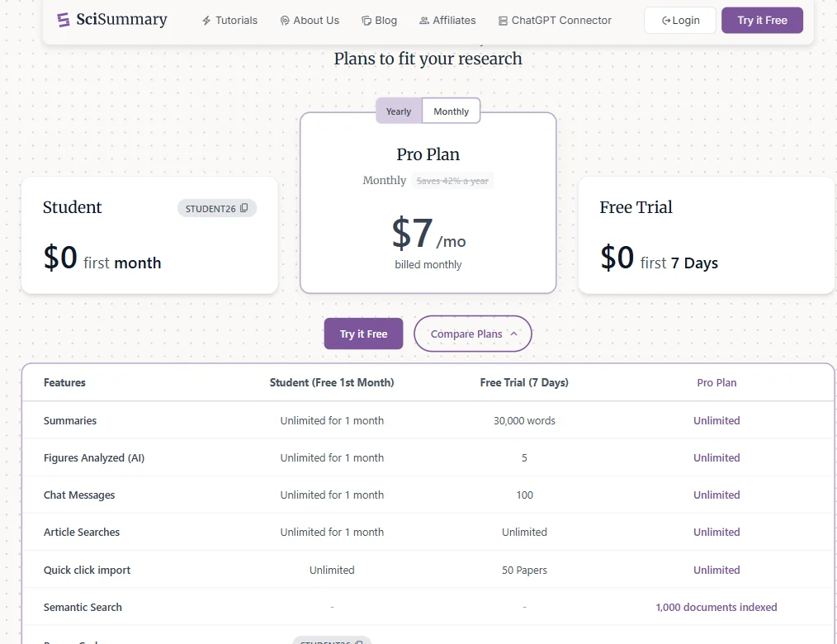Click the 'Quick click import' row label

tap(87, 570)
